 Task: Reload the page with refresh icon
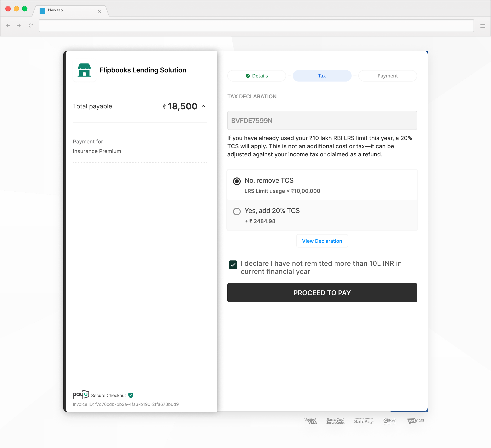click(31, 26)
